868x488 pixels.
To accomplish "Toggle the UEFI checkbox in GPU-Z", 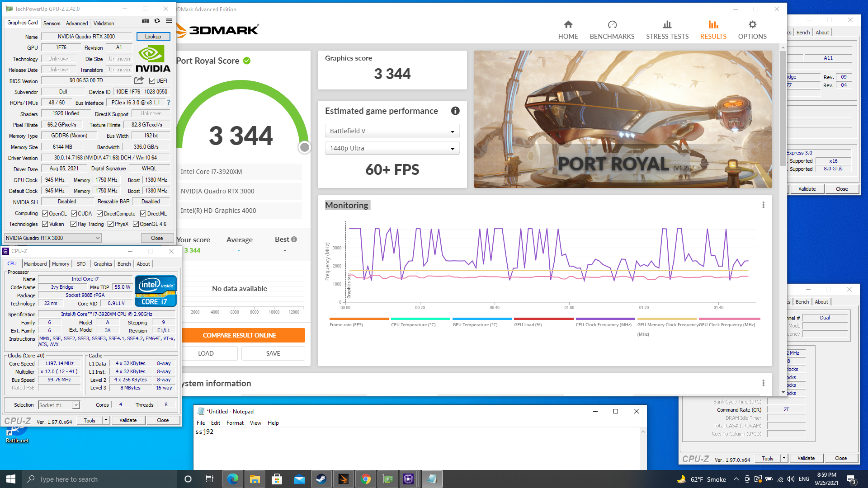I will click(152, 80).
